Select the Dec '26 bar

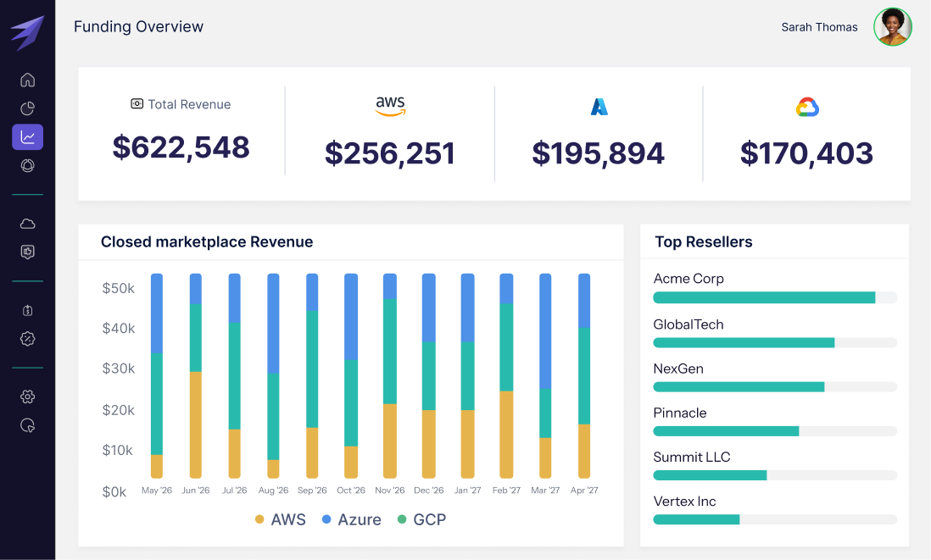429,375
